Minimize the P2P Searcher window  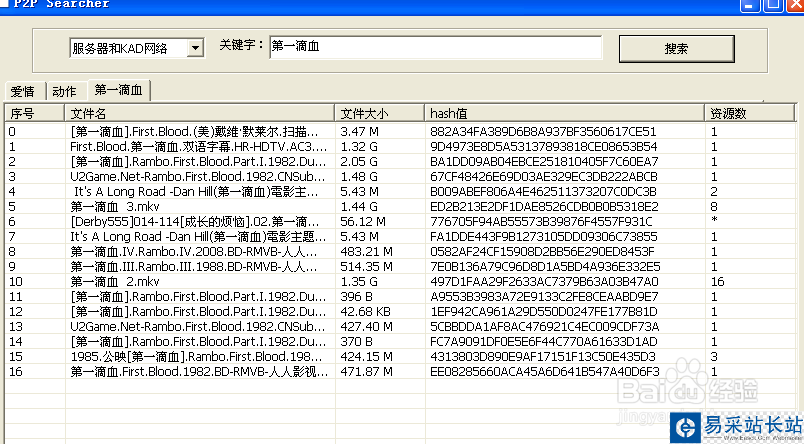(750, 5)
